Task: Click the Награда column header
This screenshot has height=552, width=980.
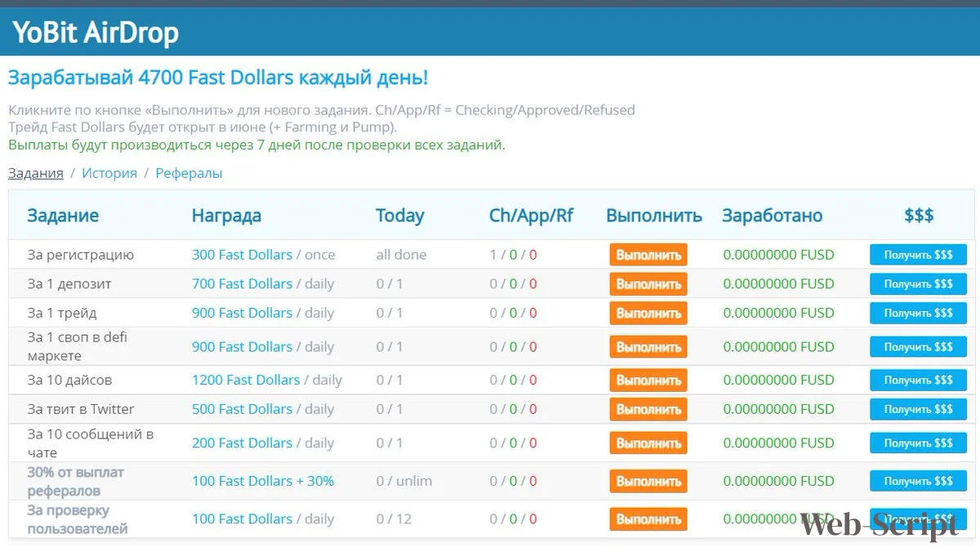Action: (x=226, y=216)
